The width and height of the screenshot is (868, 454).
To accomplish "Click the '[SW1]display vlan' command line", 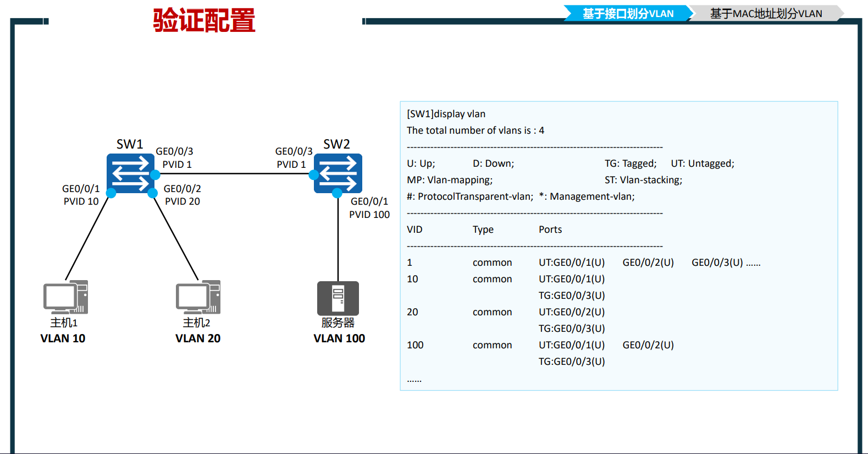I will coord(446,114).
